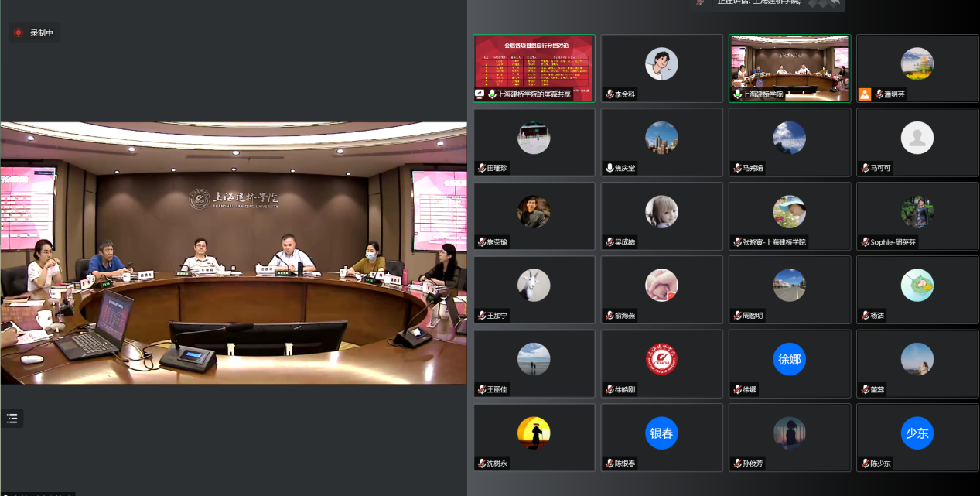
Task: Click the recording indicator 录制中
Action: click(34, 32)
